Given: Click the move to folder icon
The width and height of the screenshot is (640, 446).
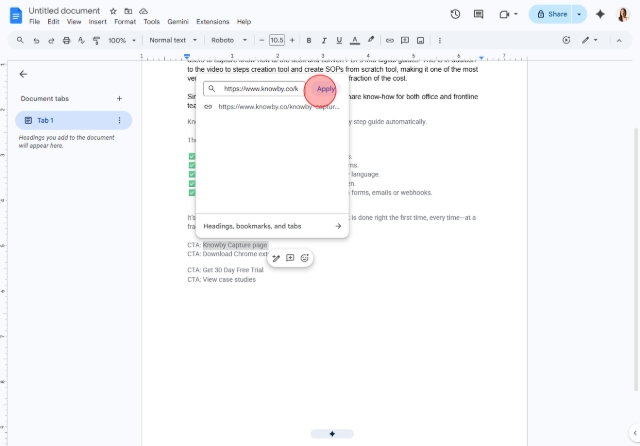Looking at the screenshot, I should coord(128,11).
